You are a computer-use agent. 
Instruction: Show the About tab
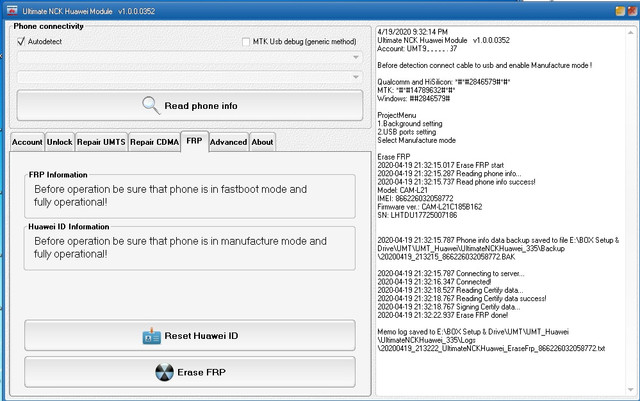coord(262,142)
